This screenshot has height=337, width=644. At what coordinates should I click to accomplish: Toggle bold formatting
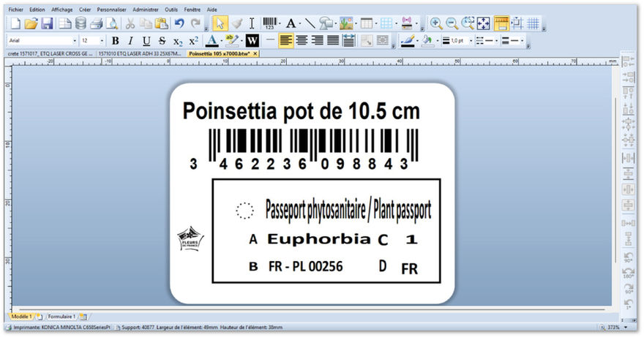point(116,41)
